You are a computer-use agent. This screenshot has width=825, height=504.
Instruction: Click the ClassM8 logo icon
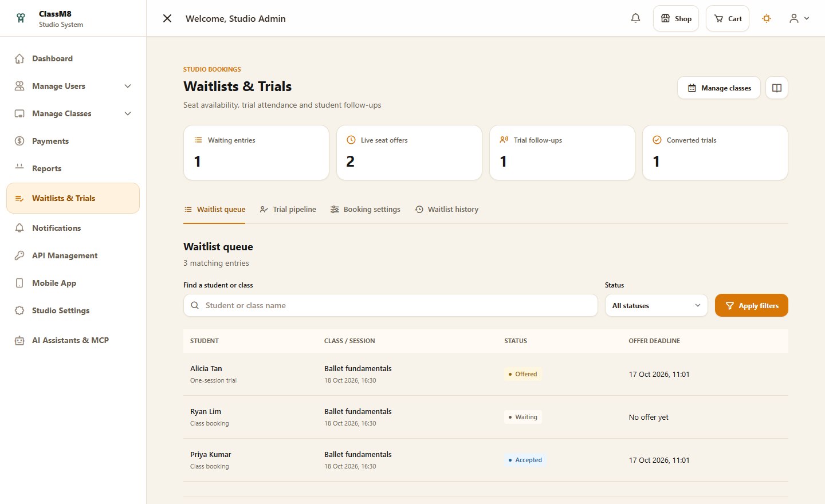tap(21, 18)
